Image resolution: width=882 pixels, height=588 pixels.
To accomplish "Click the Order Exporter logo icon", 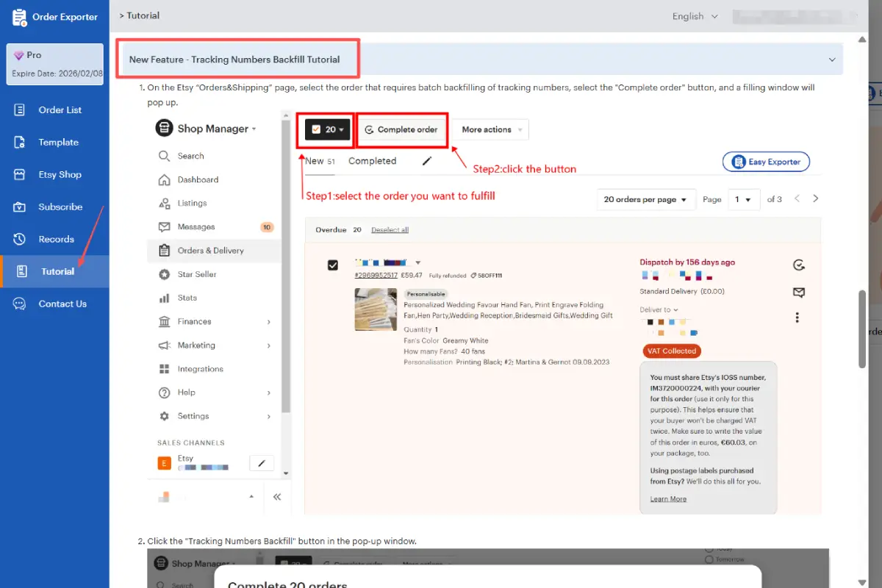I will (20, 18).
